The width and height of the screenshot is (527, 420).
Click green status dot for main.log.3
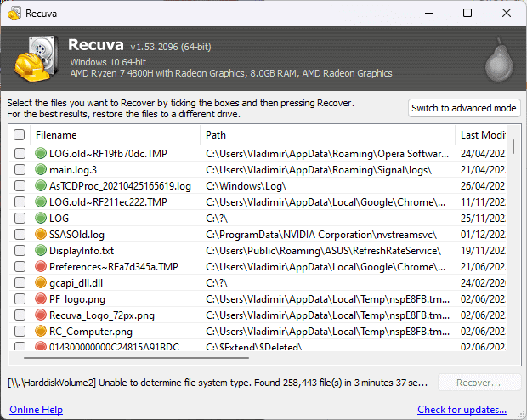(41, 169)
